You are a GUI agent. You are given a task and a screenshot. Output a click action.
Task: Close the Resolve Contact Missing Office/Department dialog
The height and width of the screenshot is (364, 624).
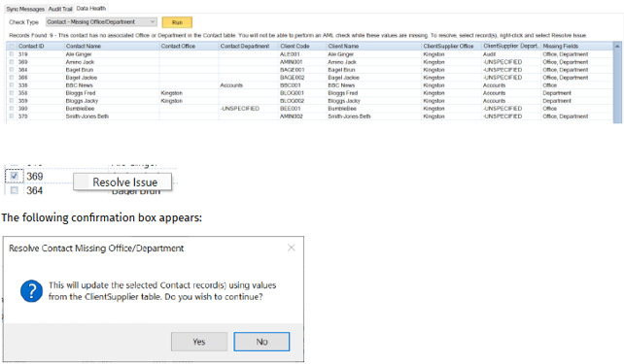pos(292,248)
